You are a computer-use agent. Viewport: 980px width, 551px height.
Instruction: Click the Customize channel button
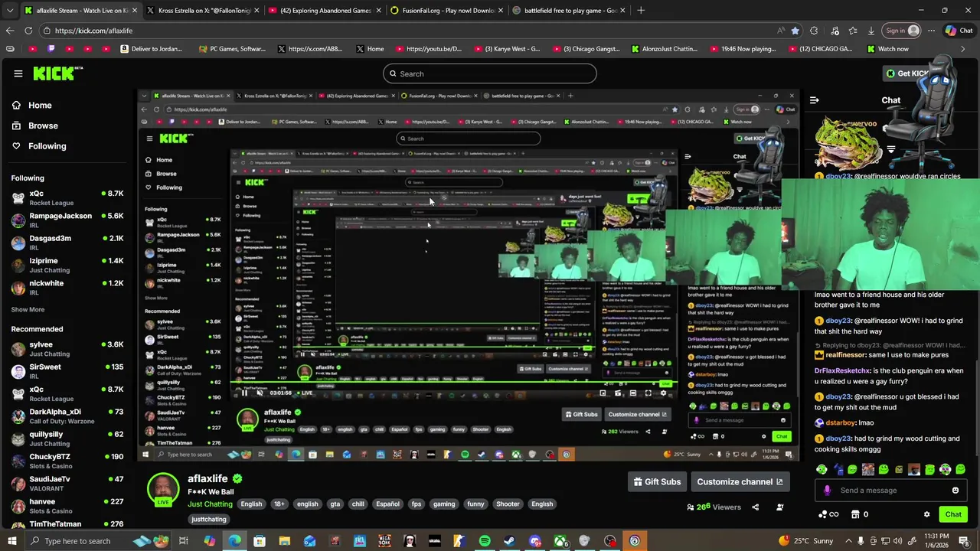point(740,482)
